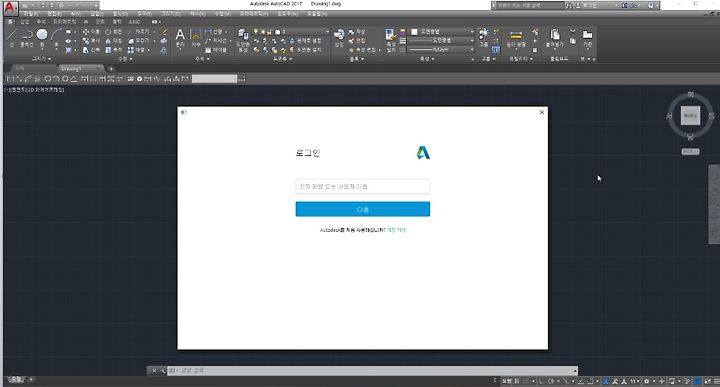Toggle current layer on/off bulb icon

coord(256,32)
